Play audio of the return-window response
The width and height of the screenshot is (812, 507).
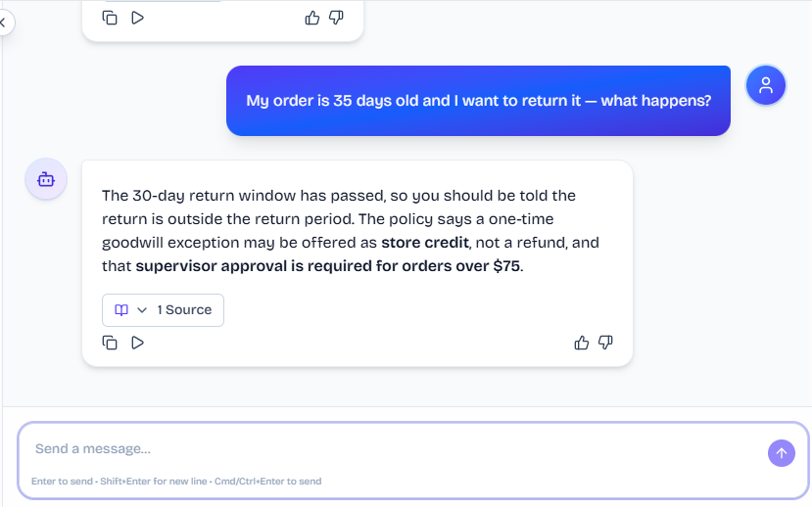[x=137, y=343]
